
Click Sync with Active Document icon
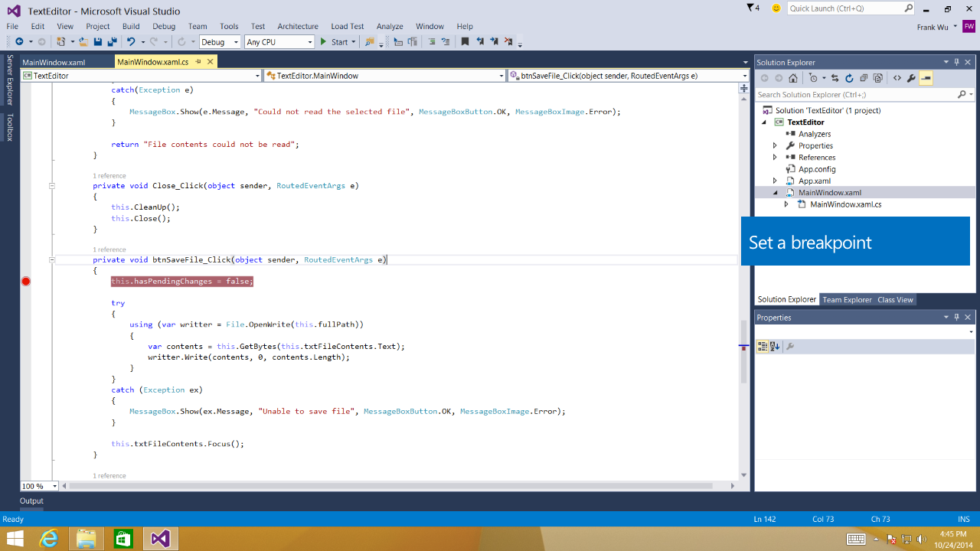835,78
